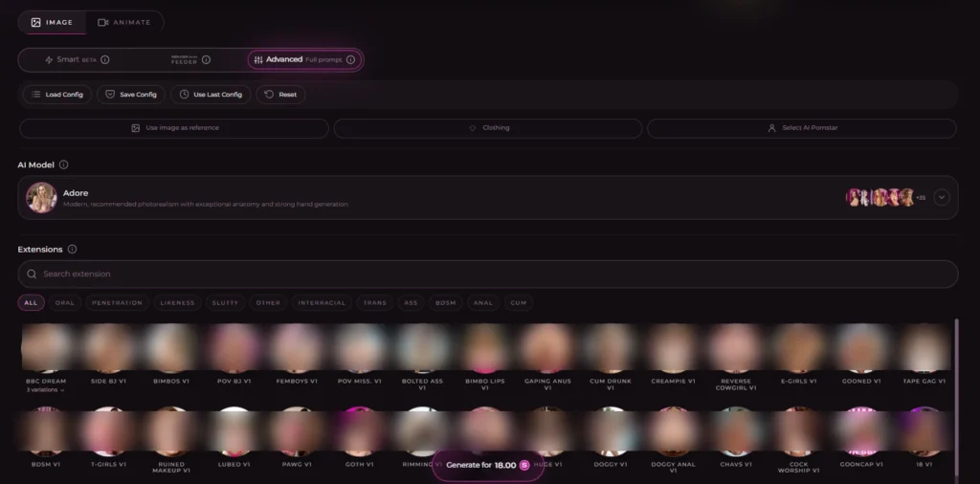
Task: Click the search magnifier icon in extension search
Action: [32, 275]
